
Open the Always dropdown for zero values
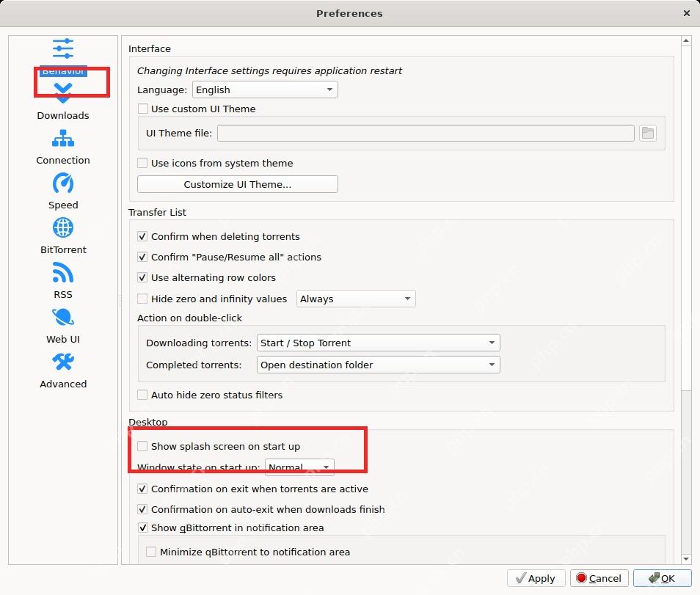pos(356,299)
